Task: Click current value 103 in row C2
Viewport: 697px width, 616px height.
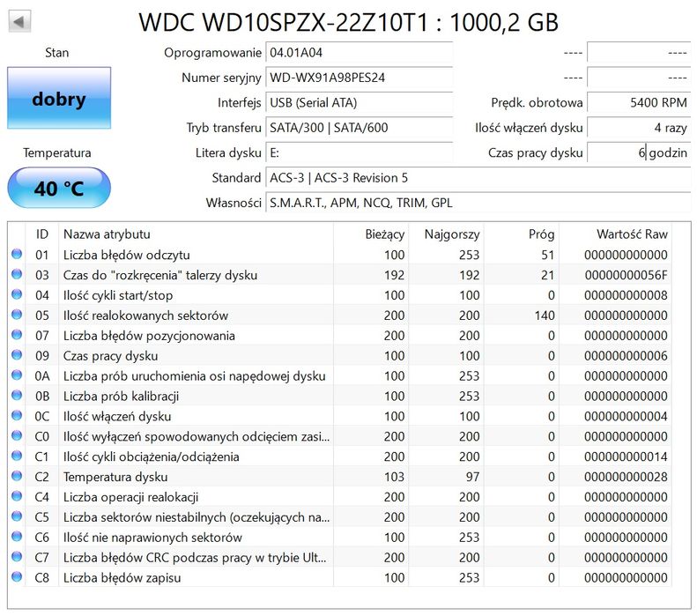Action: click(x=394, y=477)
